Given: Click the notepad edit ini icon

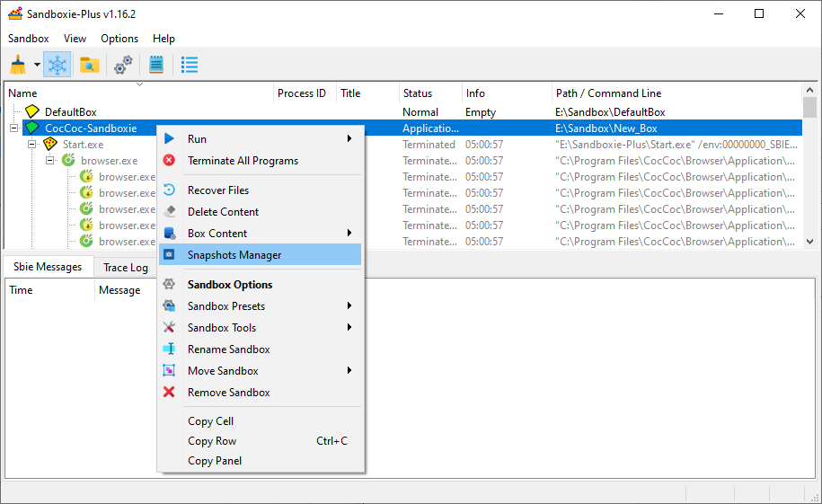Looking at the screenshot, I should pos(156,65).
